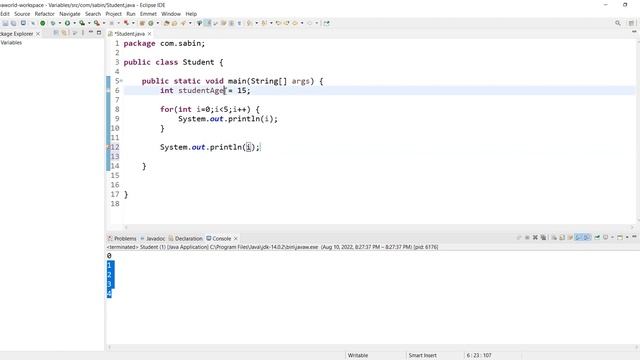Click Remove Launch in the Console toolbar

(535, 237)
